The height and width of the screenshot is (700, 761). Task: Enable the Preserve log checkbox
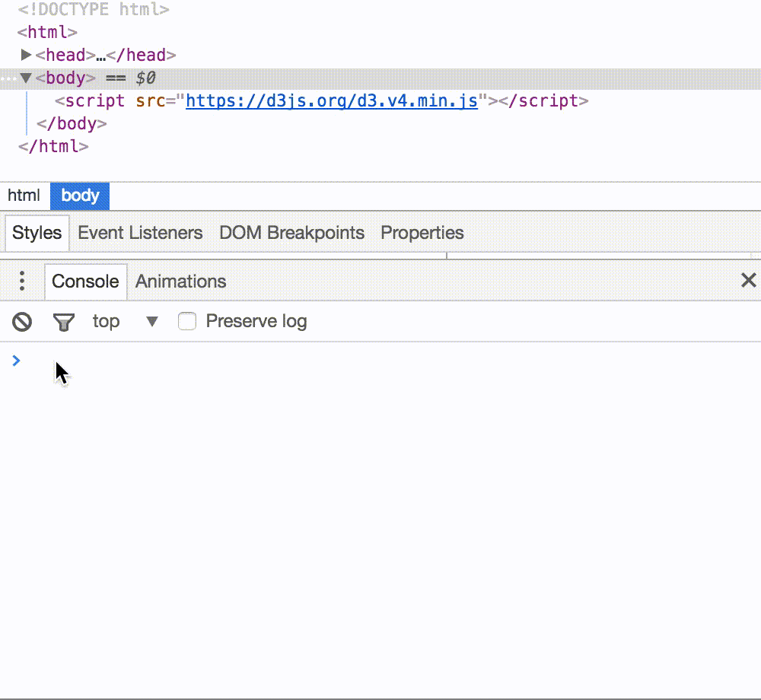coord(187,321)
